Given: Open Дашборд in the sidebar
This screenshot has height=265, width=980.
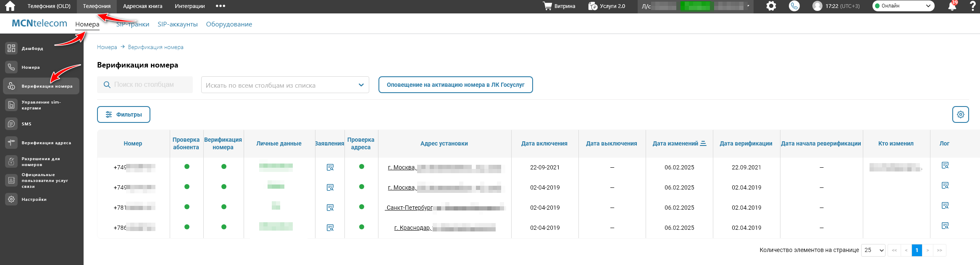Looking at the screenshot, I should pos(41,48).
